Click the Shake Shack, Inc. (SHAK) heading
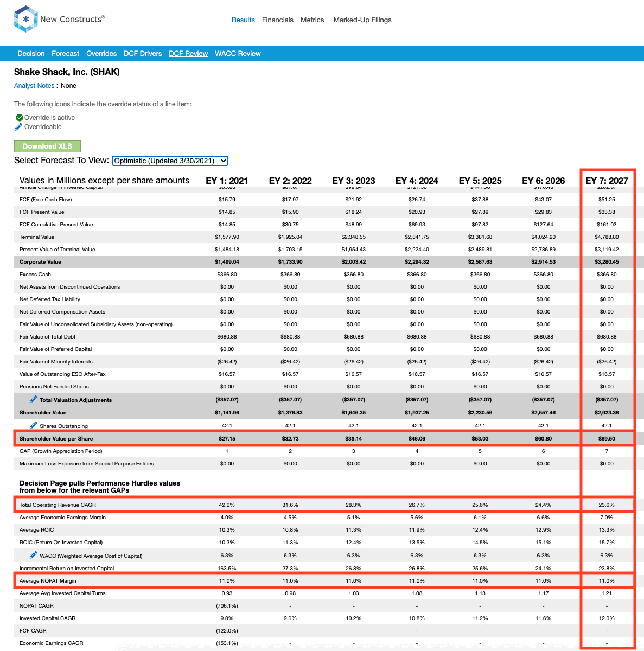Viewport: 644px width, 651px height. click(x=67, y=72)
